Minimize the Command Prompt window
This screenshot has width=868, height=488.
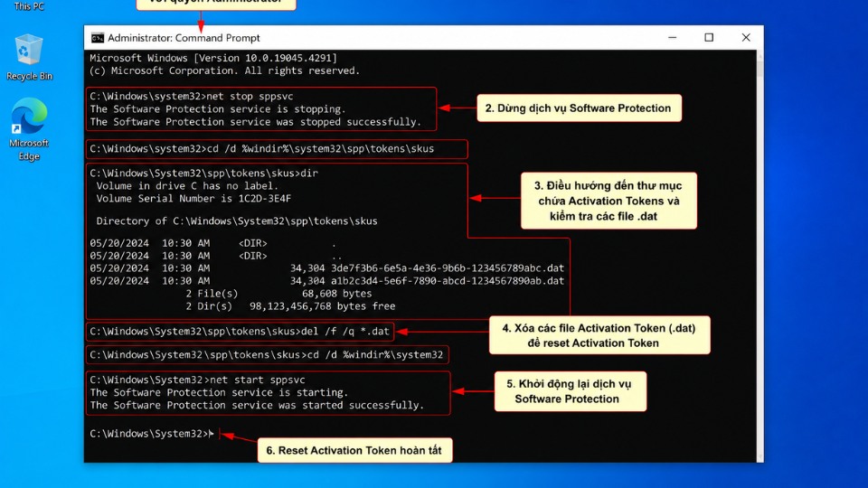pyautogui.click(x=672, y=38)
